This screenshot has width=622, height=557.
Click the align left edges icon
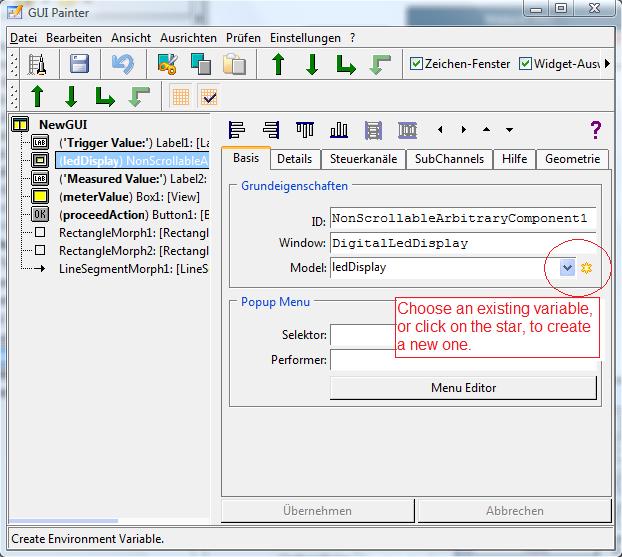click(237, 130)
